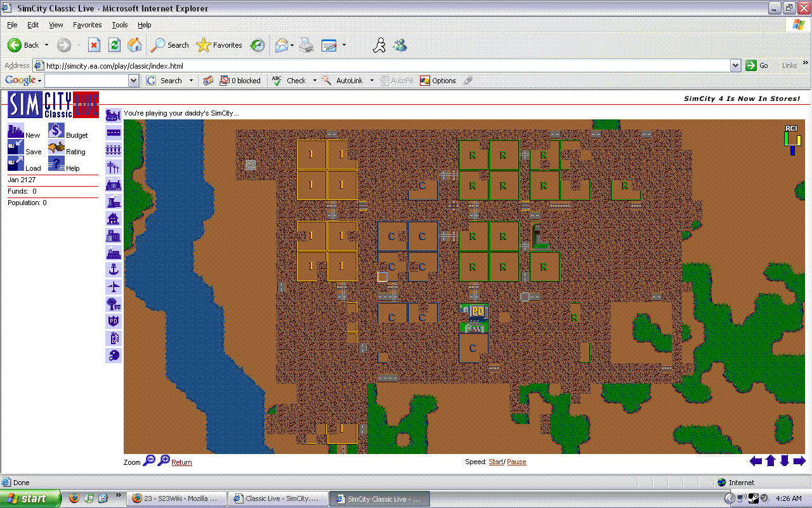
Task: Pan the map up with arrow
Action: click(x=771, y=461)
